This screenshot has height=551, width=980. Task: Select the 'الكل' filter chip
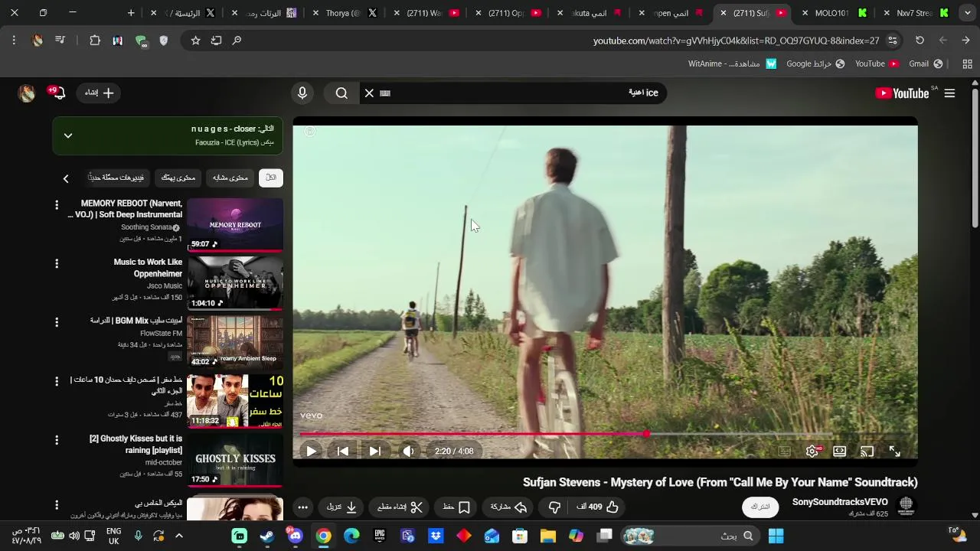[x=271, y=178]
